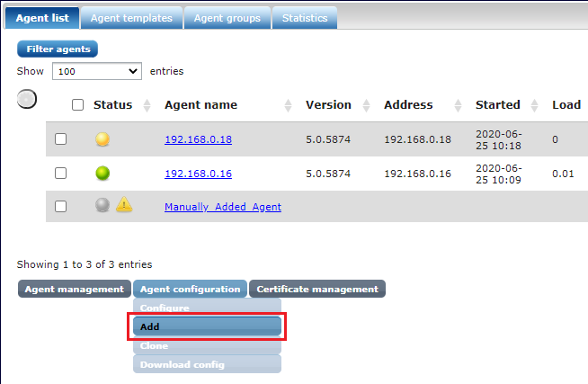Viewport: 588px width, 384px height.
Task: Click the yellow status icon for 192.168.0.18
Action: tap(102, 139)
